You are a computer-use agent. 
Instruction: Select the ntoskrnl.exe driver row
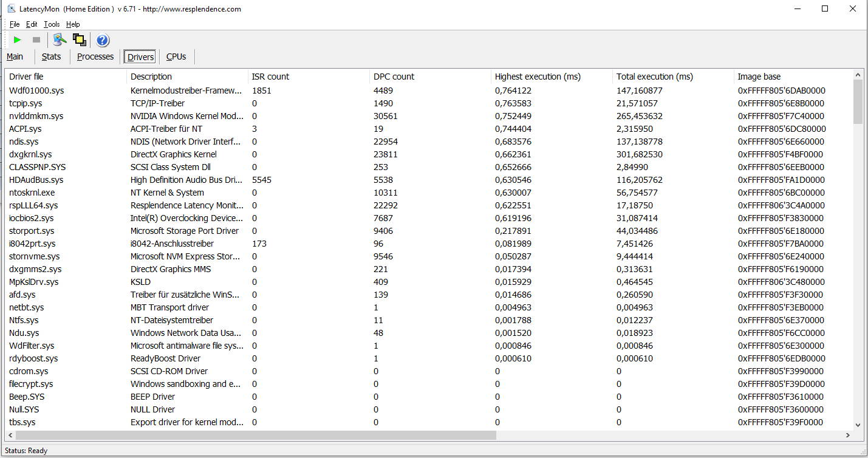(x=429, y=193)
